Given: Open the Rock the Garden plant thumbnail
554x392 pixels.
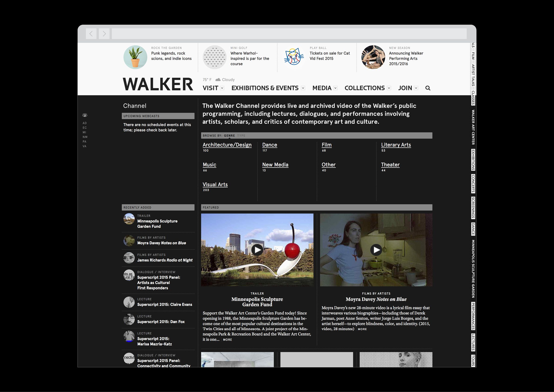Looking at the screenshot, I should coord(135,57).
